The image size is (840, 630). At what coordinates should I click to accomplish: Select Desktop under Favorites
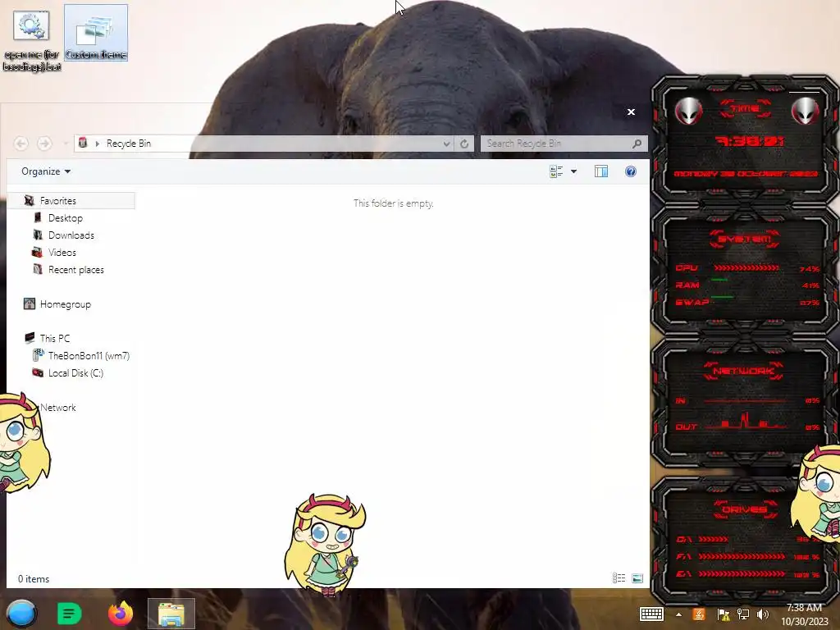click(x=66, y=218)
